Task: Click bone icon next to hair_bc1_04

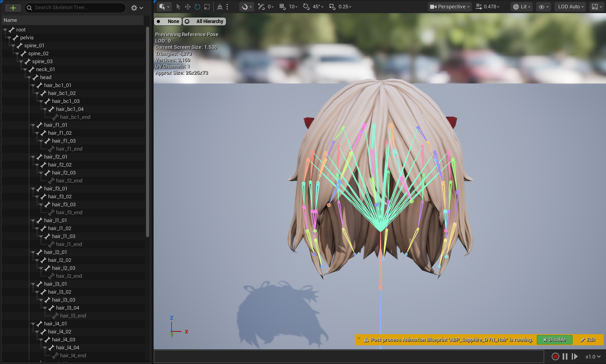Action: [x=51, y=109]
